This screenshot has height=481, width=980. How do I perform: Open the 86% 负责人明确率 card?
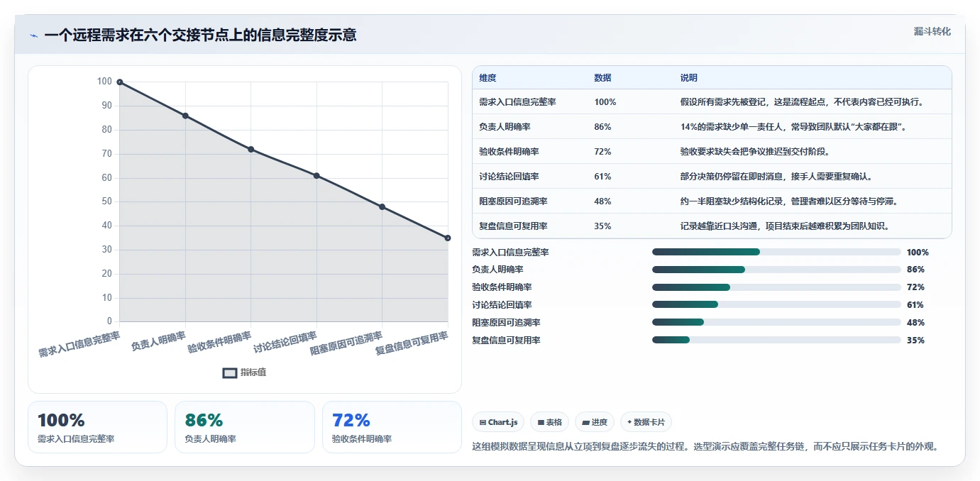tap(244, 427)
